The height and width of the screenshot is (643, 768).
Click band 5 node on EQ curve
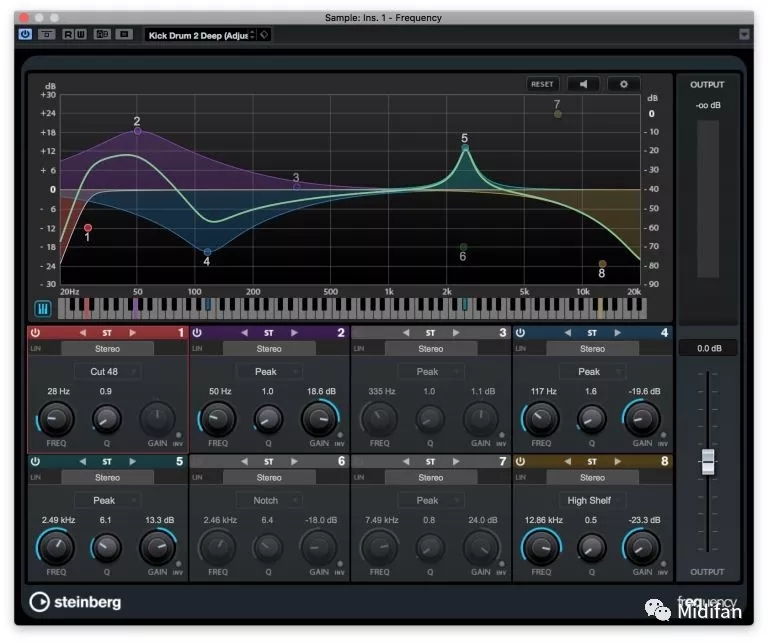click(x=464, y=148)
